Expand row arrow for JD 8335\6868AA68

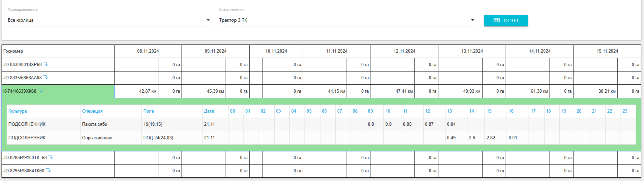46,78
